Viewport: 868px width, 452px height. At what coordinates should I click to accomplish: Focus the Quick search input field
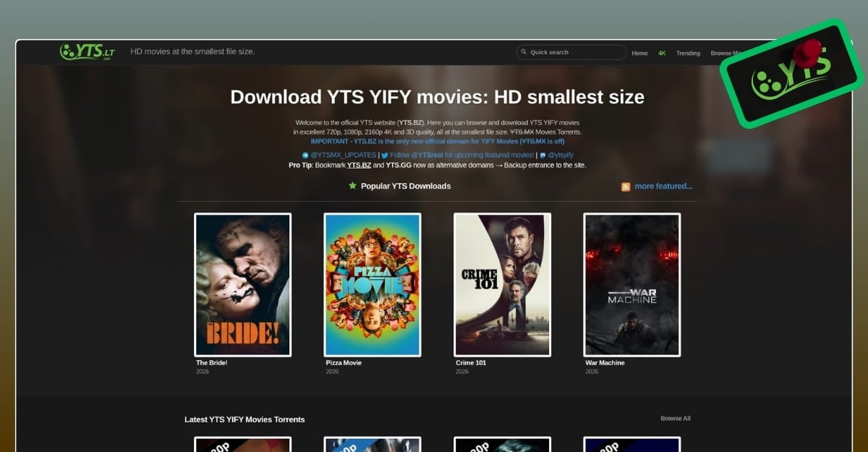571,52
